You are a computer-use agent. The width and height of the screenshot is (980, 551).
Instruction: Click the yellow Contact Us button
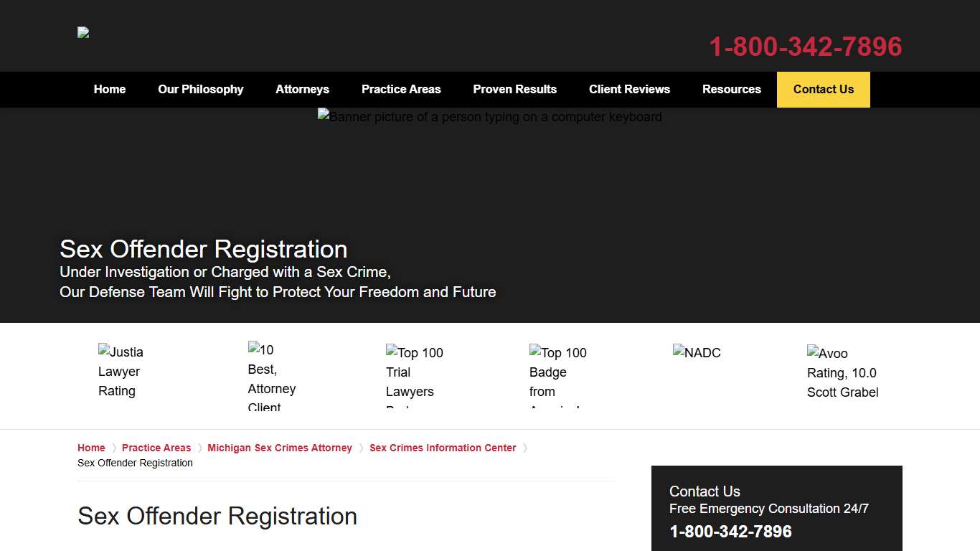(x=823, y=89)
